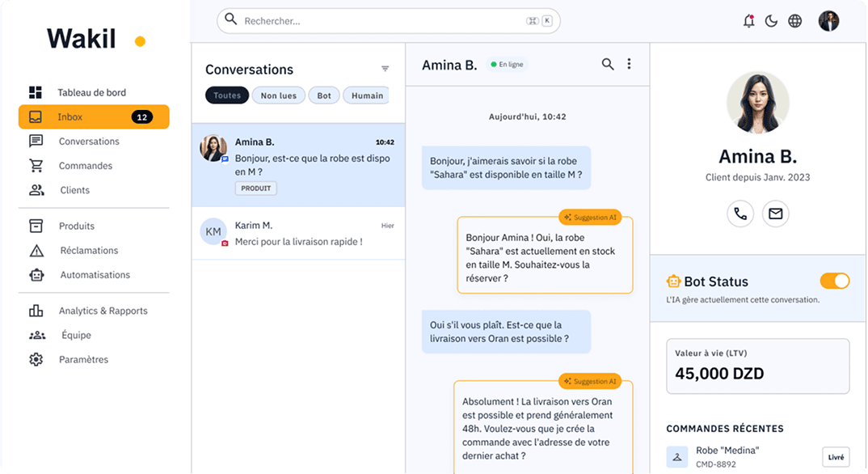Open Amina B. conversation row
This screenshot has width=868, height=474.
point(298,165)
